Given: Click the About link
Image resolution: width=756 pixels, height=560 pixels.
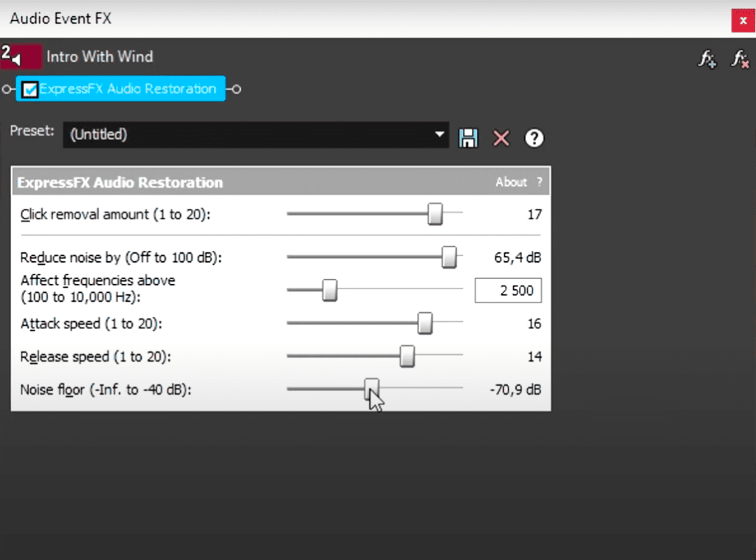Looking at the screenshot, I should [511, 182].
